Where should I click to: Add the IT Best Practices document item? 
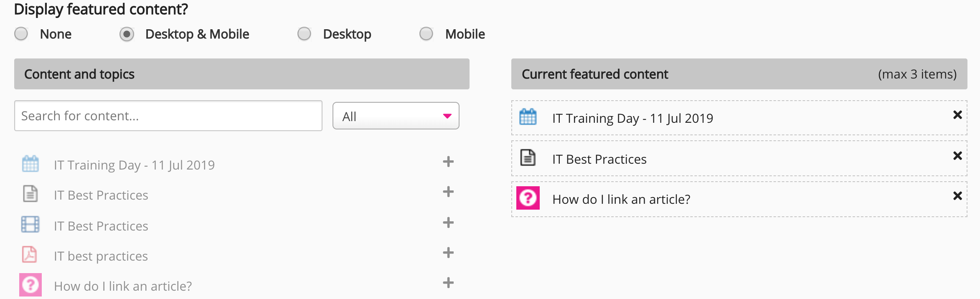coord(448,192)
